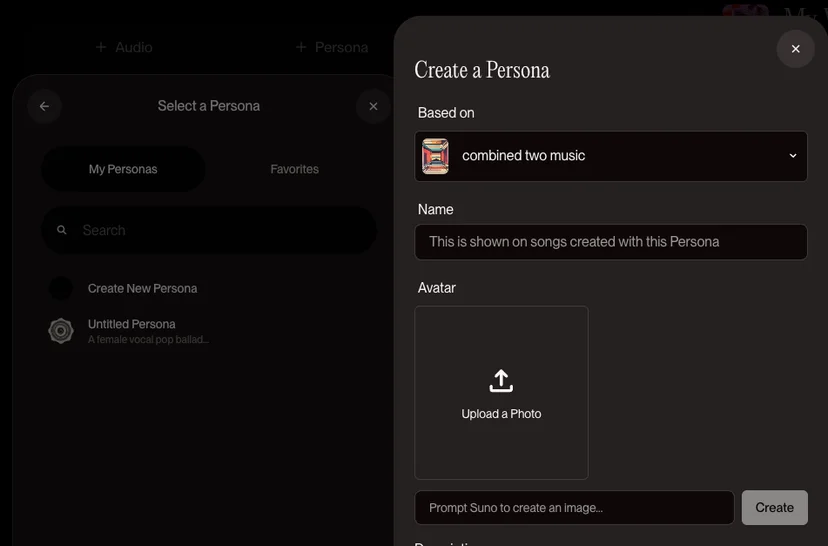Click the back arrow in Select a Persona
The image size is (828, 546).
pos(44,106)
